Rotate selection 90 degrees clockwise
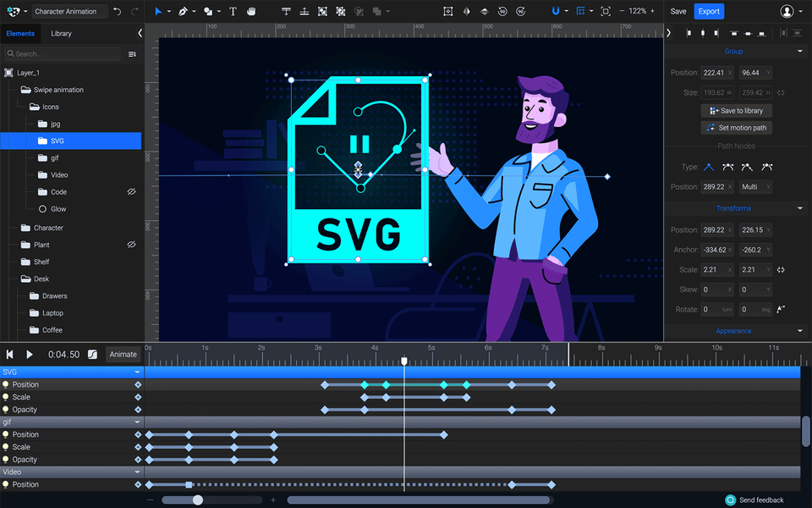The width and height of the screenshot is (812, 508). coord(520,11)
